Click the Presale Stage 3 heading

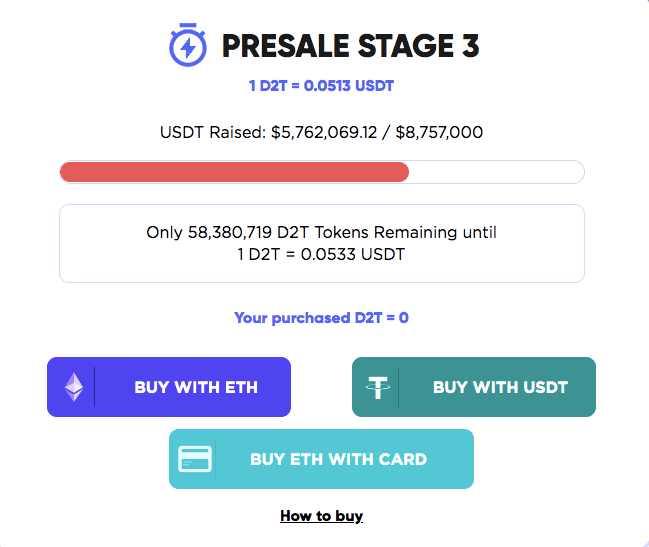point(350,46)
